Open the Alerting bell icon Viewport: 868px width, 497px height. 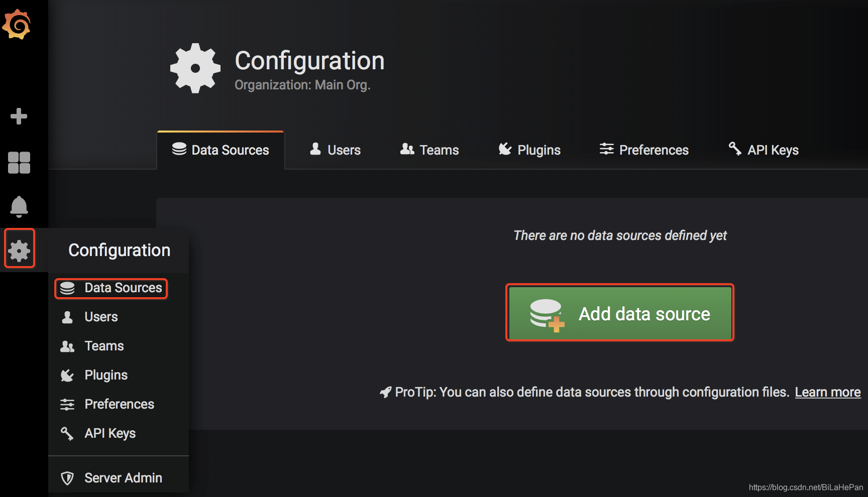click(19, 206)
